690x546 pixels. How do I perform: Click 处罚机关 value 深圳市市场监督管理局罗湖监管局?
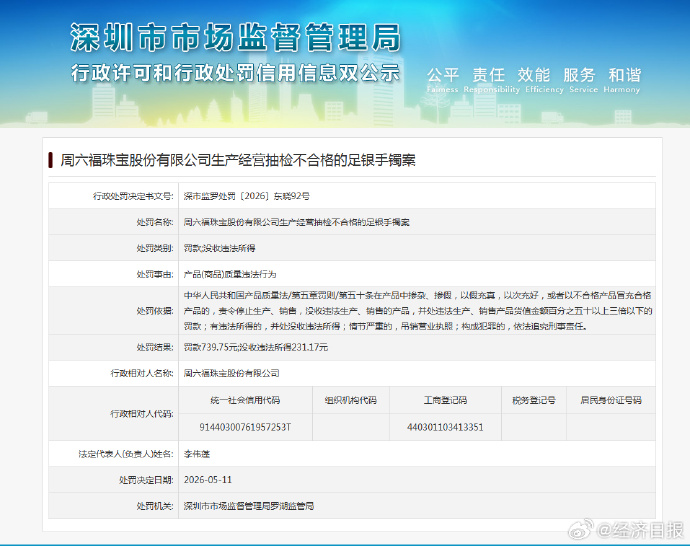point(249,506)
